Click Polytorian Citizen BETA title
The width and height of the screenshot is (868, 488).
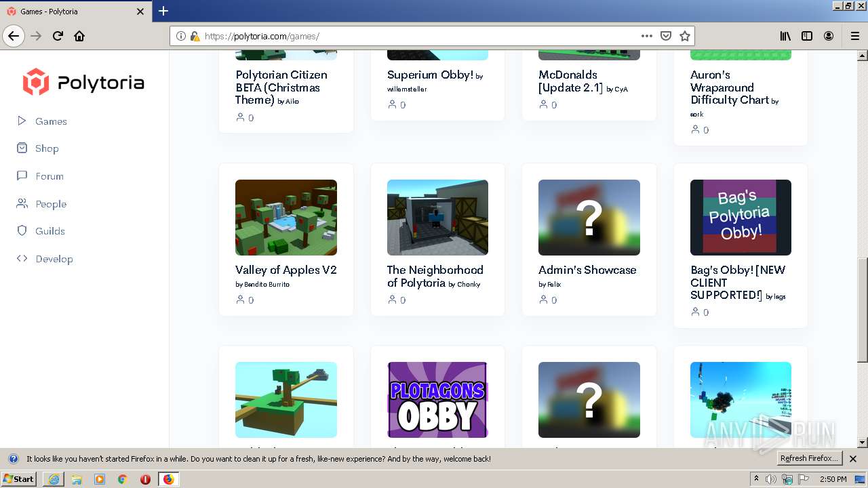point(281,87)
